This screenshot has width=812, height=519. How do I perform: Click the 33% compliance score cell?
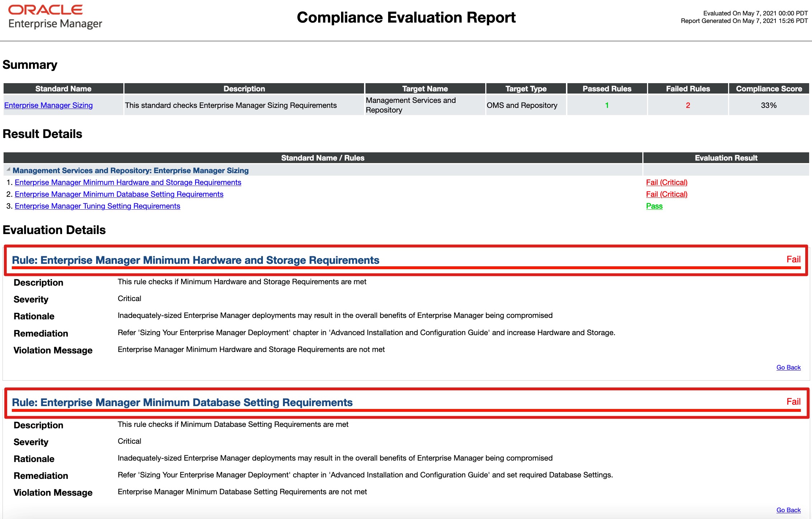coord(769,105)
